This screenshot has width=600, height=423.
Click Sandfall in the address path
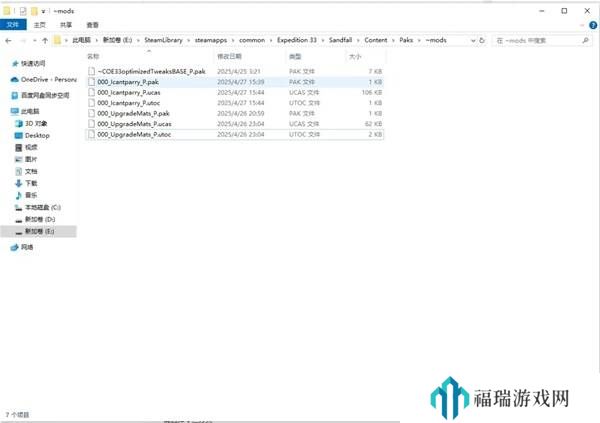coord(340,40)
